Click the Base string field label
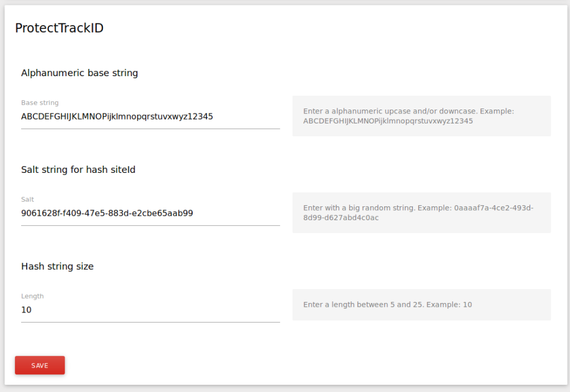This screenshot has height=392, width=570. (x=40, y=102)
